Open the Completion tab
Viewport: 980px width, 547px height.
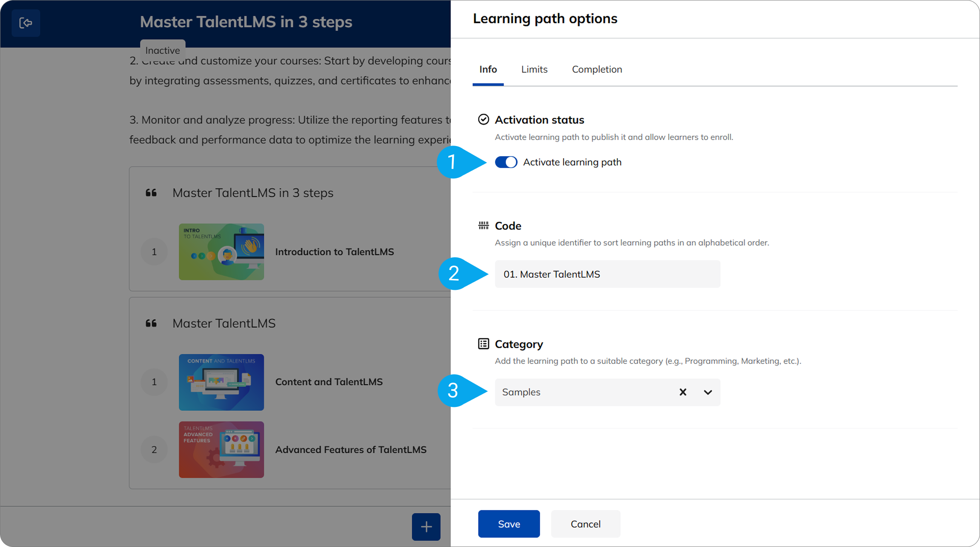(596, 69)
